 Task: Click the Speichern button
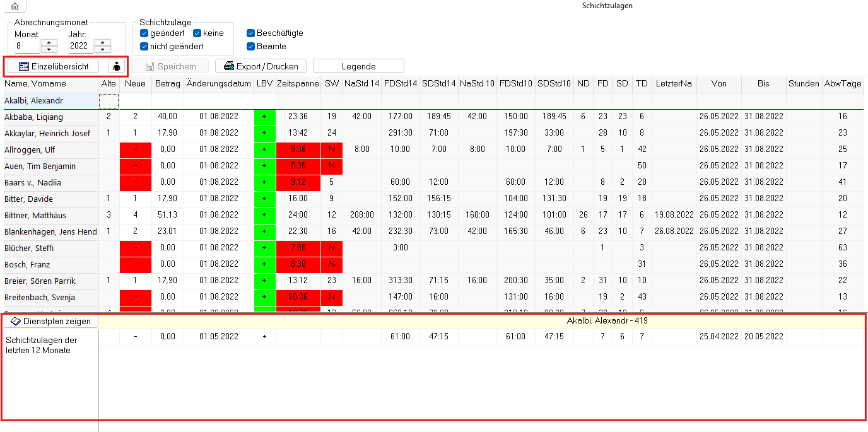pos(170,66)
